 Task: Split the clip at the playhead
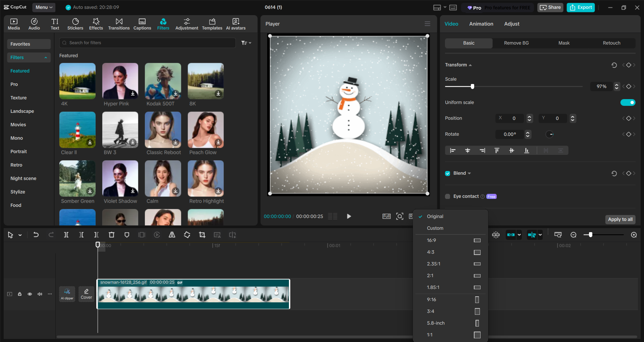click(x=66, y=235)
